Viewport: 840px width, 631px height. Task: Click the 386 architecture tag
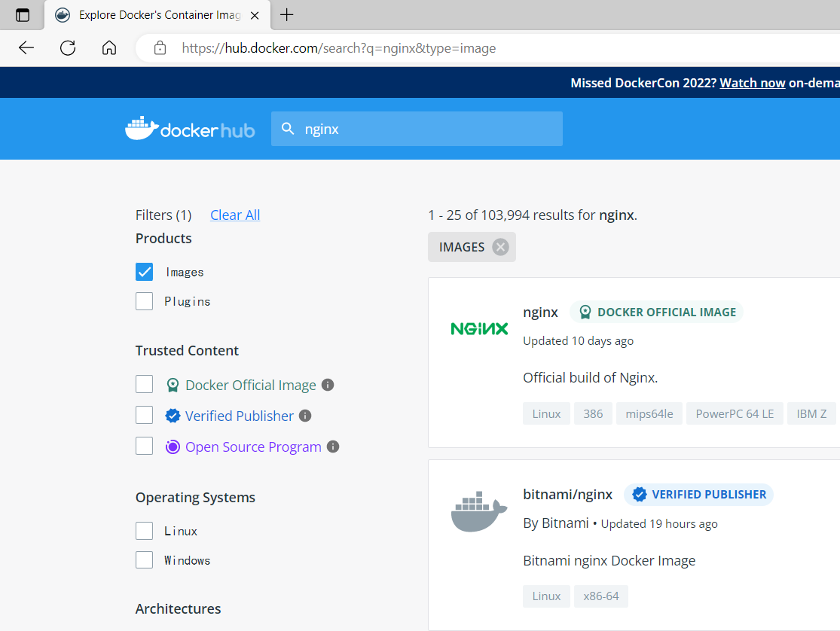click(593, 413)
